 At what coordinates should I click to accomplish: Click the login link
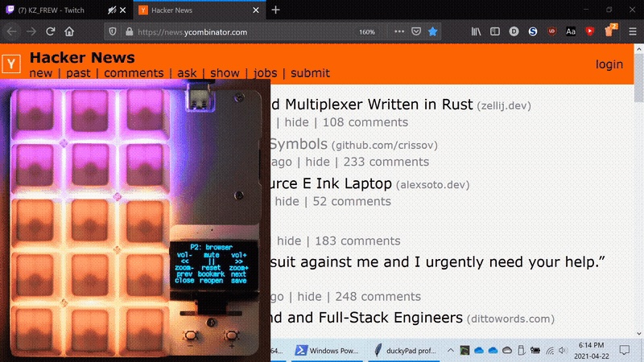(x=609, y=64)
